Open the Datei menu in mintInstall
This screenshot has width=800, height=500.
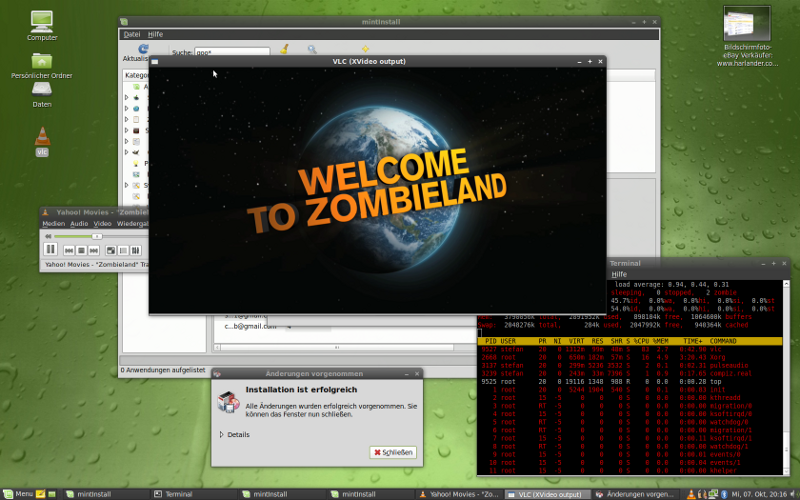(132, 34)
